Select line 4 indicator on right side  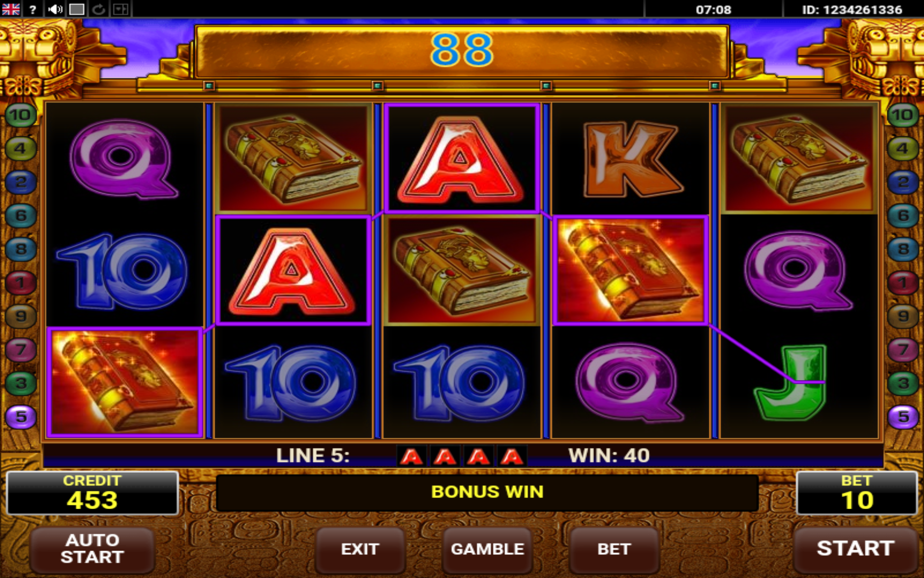click(x=903, y=148)
